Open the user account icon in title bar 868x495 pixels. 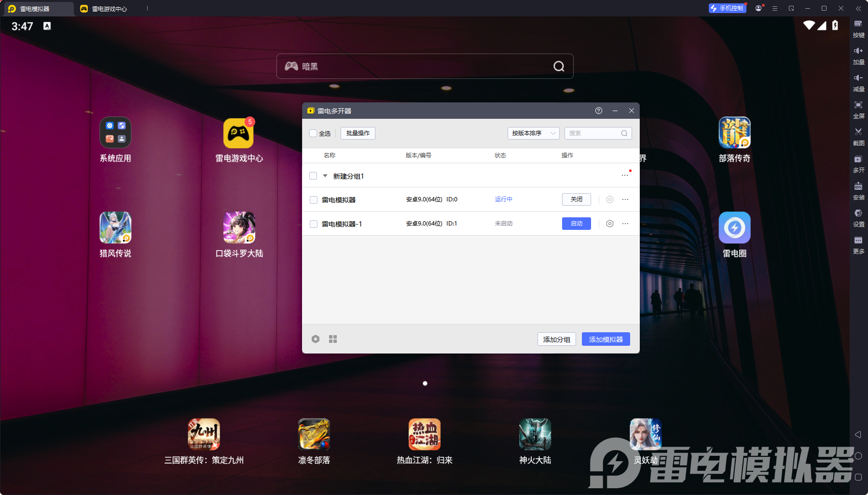coord(758,8)
